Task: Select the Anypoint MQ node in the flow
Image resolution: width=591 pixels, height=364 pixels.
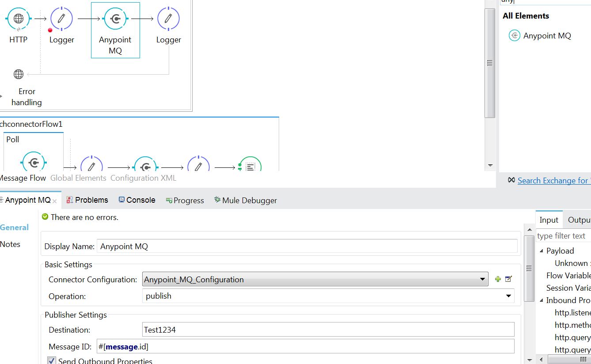Action: (x=115, y=19)
